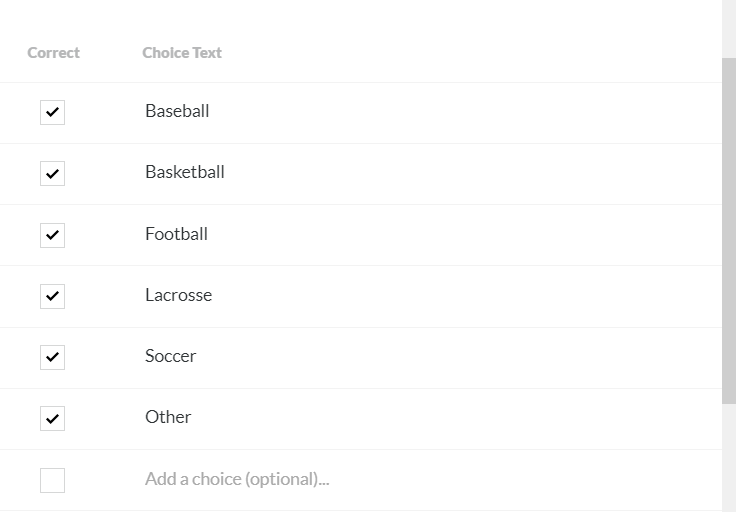The width and height of the screenshot is (736, 512).
Task: Untick the Lacrosse correct checkbox
Action: pos(52,296)
